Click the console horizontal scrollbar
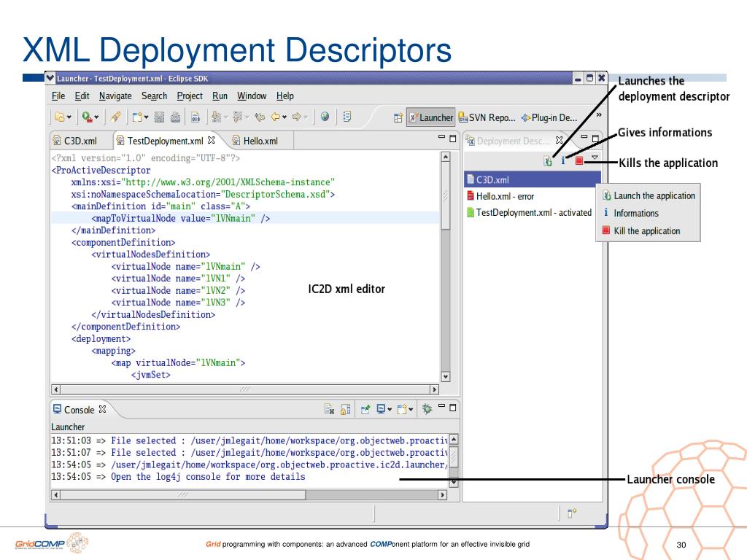This screenshot has height=560, width=747. tap(248, 495)
